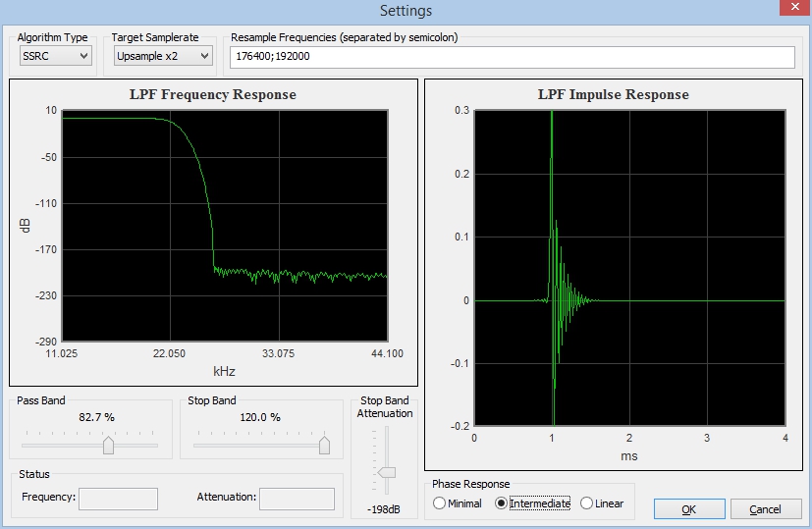
Task: Open the Algorithm Type dropdown
Action: point(56,57)
